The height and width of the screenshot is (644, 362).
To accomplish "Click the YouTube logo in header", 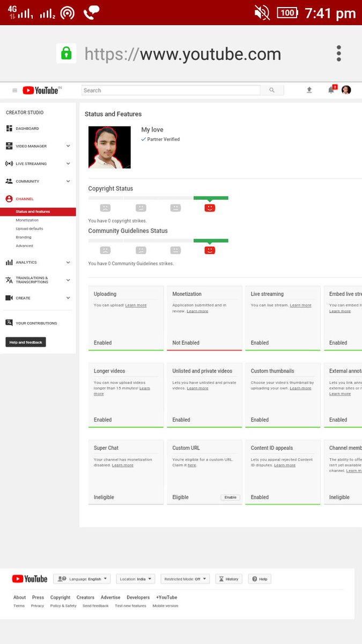I will point(40,90).
